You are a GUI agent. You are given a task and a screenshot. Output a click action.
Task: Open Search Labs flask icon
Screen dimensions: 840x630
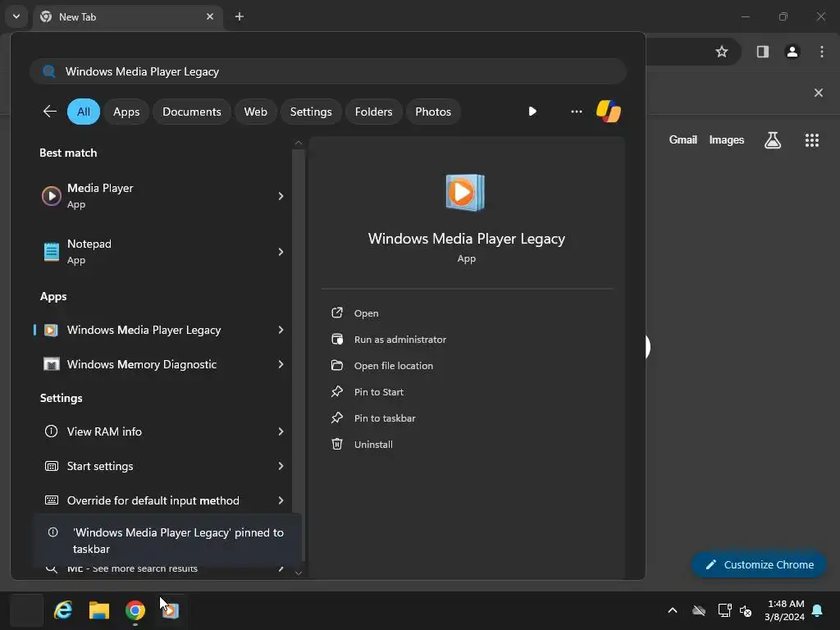click(773, 140)
